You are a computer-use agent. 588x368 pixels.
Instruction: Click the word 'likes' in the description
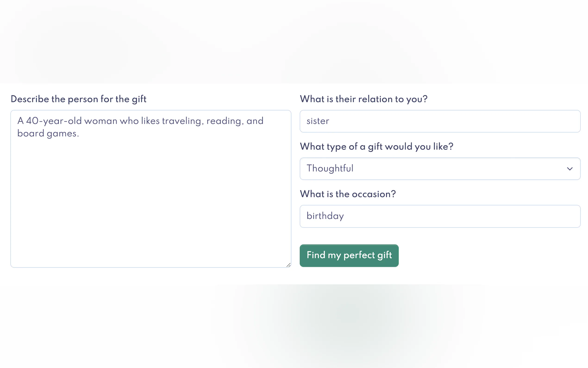coord(150,121)
